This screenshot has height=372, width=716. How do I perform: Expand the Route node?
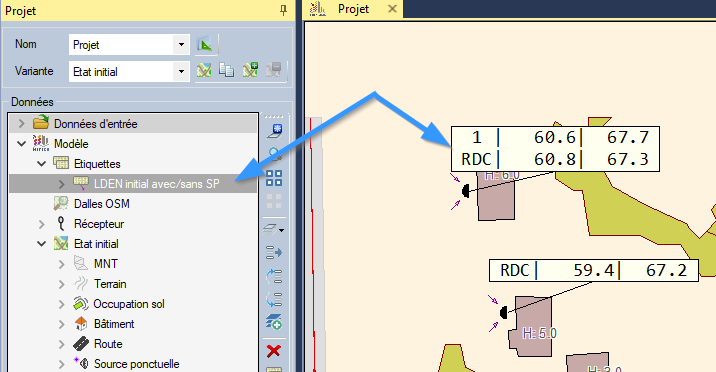point(62,344)
